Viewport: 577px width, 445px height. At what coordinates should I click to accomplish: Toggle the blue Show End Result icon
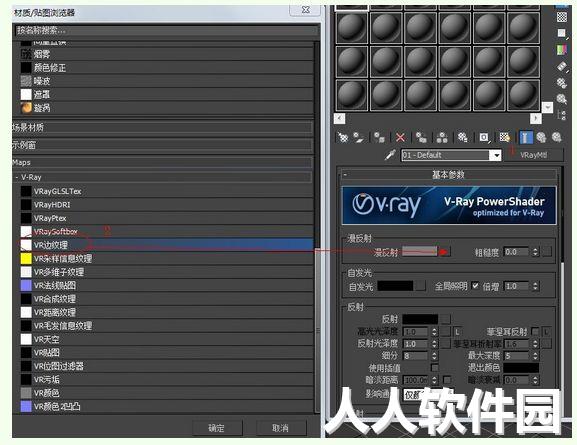pos(525,138)
